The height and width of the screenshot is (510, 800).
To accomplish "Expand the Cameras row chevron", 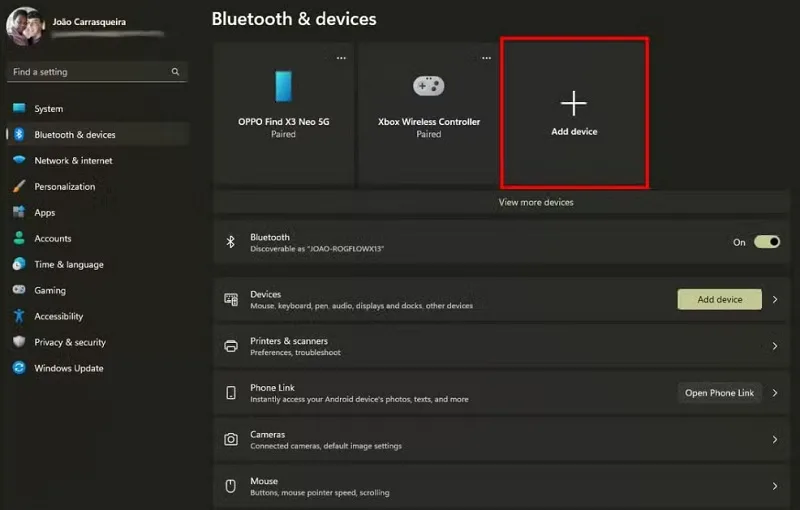I will (775, 440).
